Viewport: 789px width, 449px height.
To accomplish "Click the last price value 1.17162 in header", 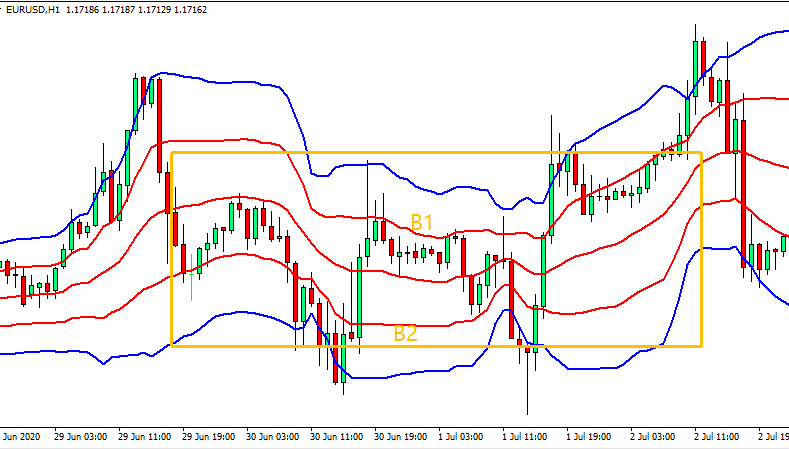I will click(190, 10).
